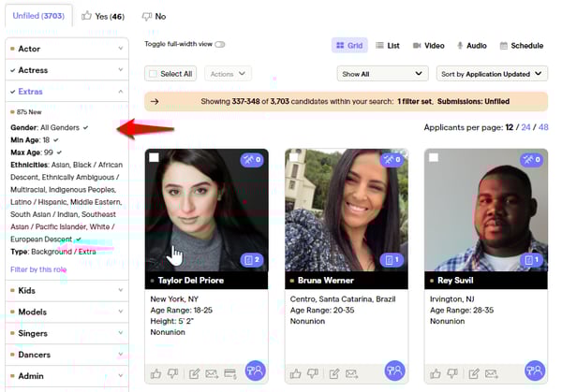Image resolution: width=562 pixels, height=392 pixels.
Task: Open Sort by Application Updated dropdown
Action: [x=492, y=74]
